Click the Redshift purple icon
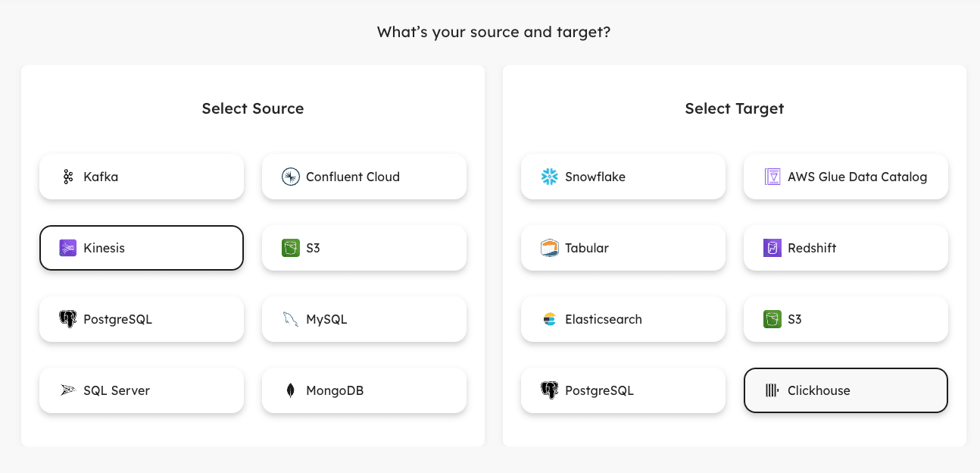This screenshot has height=473, width=980. (772, 248)
